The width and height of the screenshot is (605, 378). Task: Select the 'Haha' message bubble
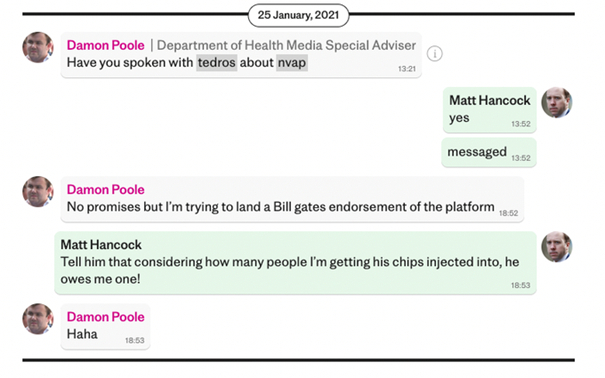[x=105, y=326]
